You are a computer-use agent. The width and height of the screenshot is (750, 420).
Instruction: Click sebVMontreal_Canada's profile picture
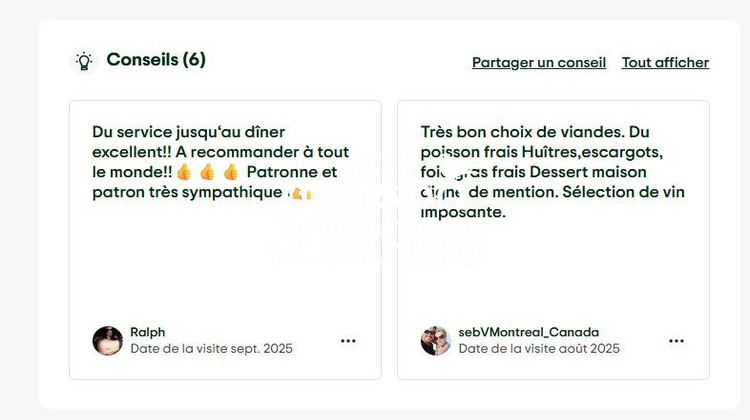(436, 341)
